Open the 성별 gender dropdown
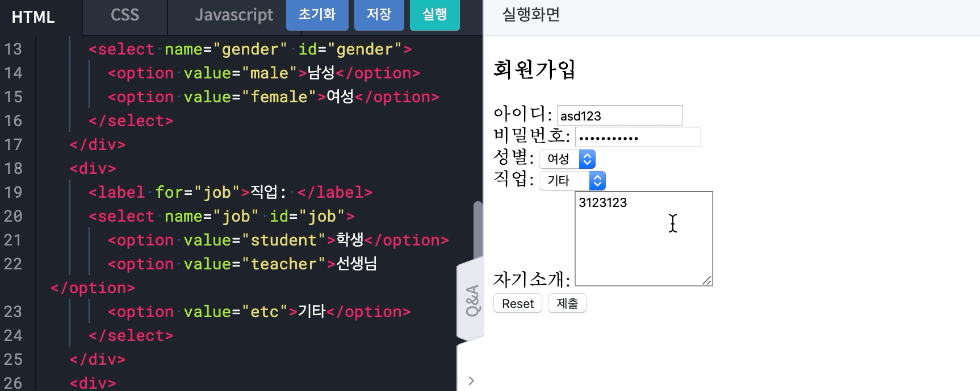This screenshot has height=391, width=980. 567,159
